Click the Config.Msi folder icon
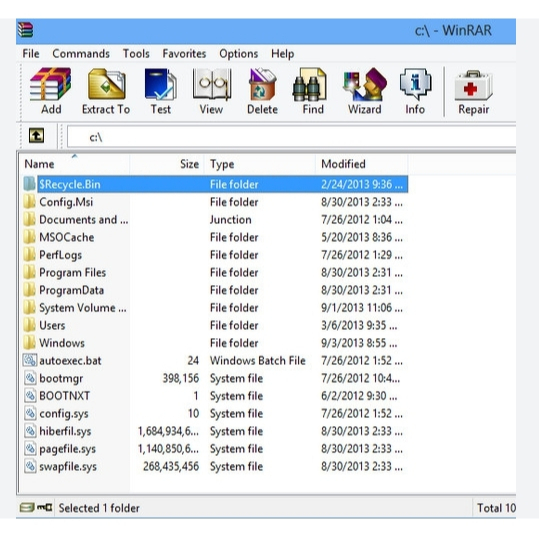 (x=30, y=202)
